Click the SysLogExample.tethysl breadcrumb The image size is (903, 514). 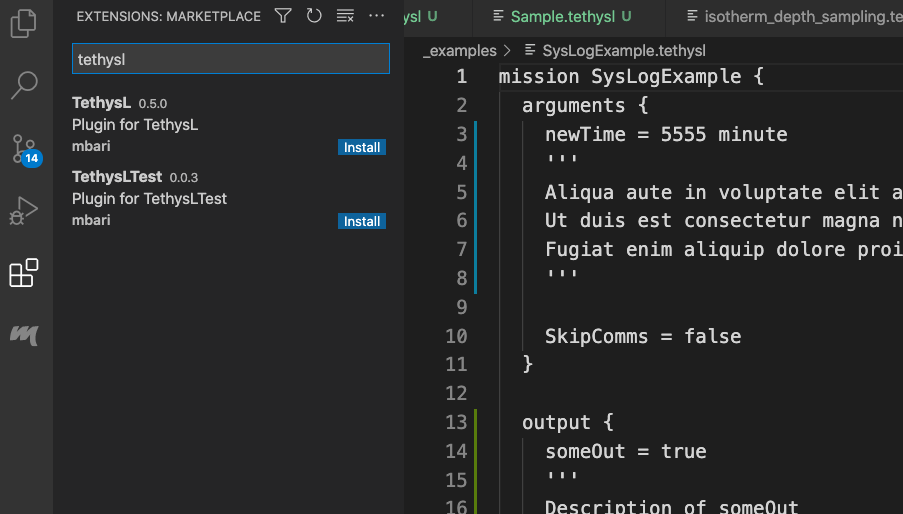tap(624, 51)
